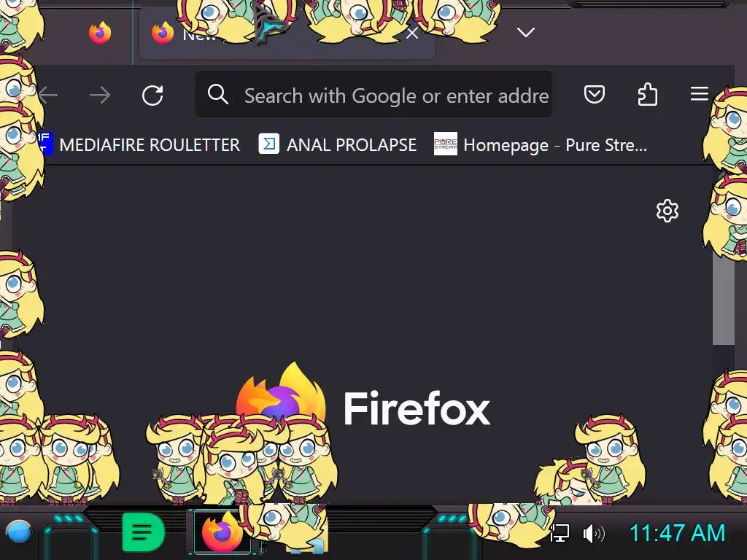Open Firefox application hamburger menu
Screen dimensions: 747x560
click(700, 94)
